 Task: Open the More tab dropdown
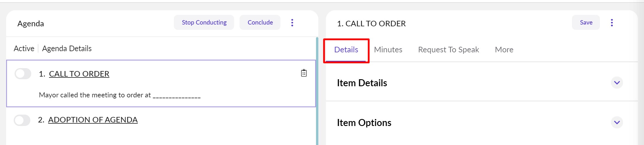tap(504, 50)
